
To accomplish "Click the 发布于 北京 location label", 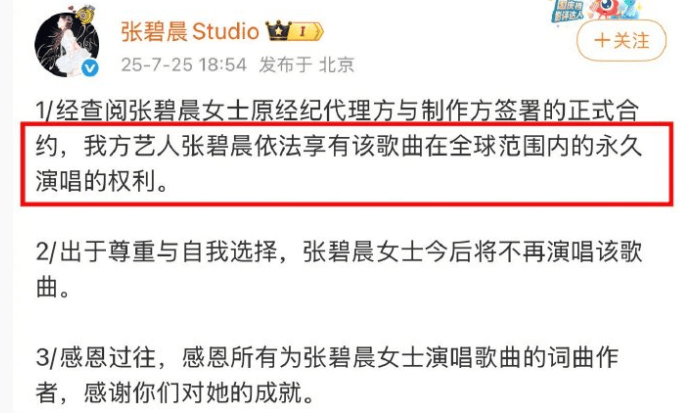I will 307,65.
